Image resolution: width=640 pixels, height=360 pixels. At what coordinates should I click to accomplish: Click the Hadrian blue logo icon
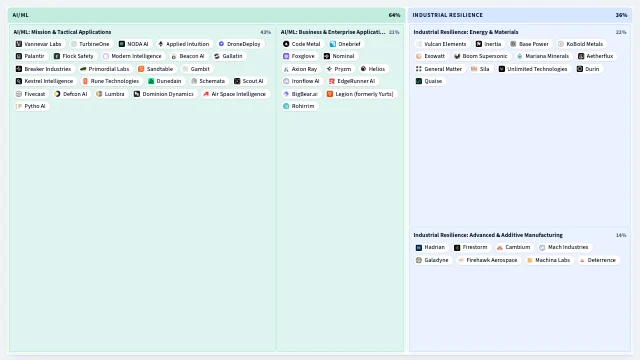tap(419, 247)
